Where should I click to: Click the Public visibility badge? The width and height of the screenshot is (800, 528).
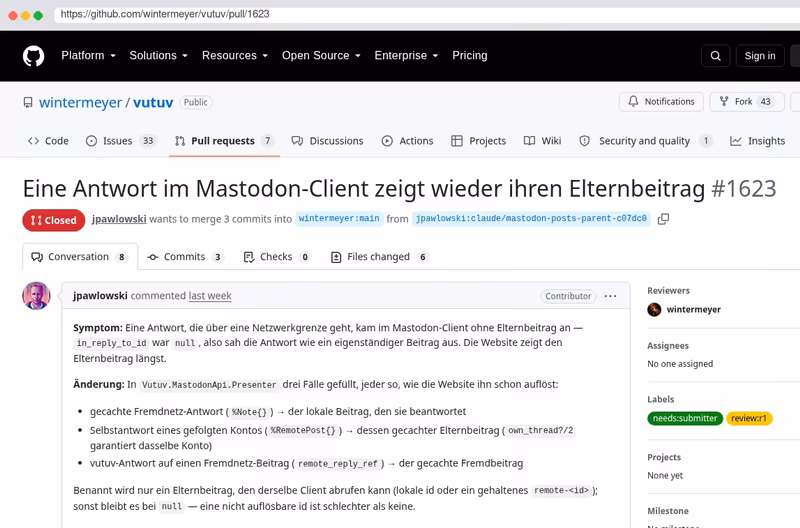195,102
